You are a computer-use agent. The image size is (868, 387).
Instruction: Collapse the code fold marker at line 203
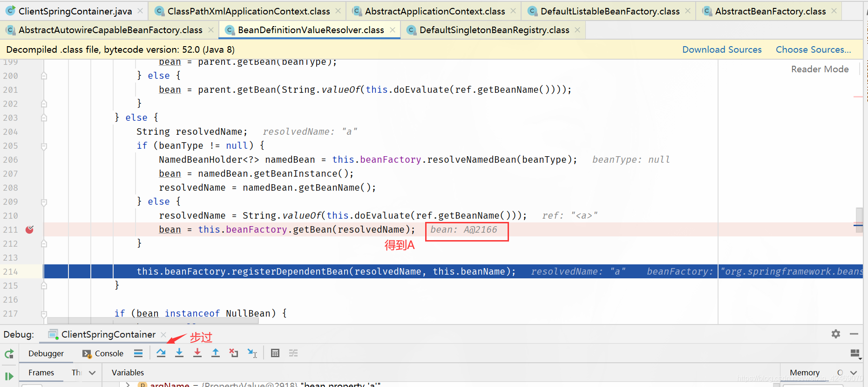(44, 118)
